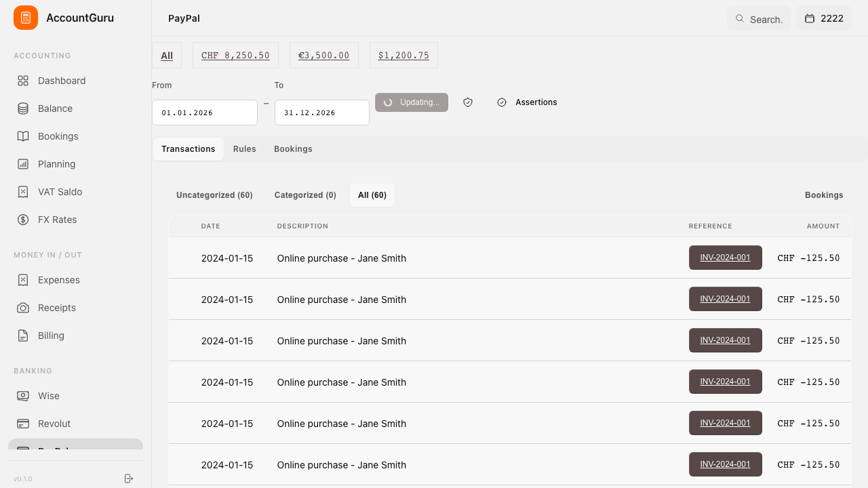Click the search magnifier icon
This screenshot has height=488, width=868.
740,18
